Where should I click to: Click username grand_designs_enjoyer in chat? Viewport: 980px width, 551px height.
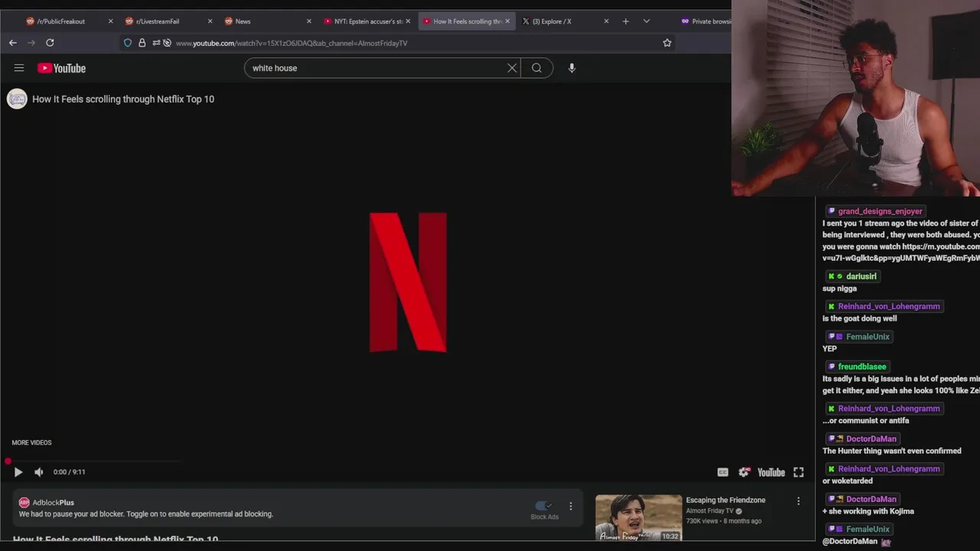click(x=880, y=211)
